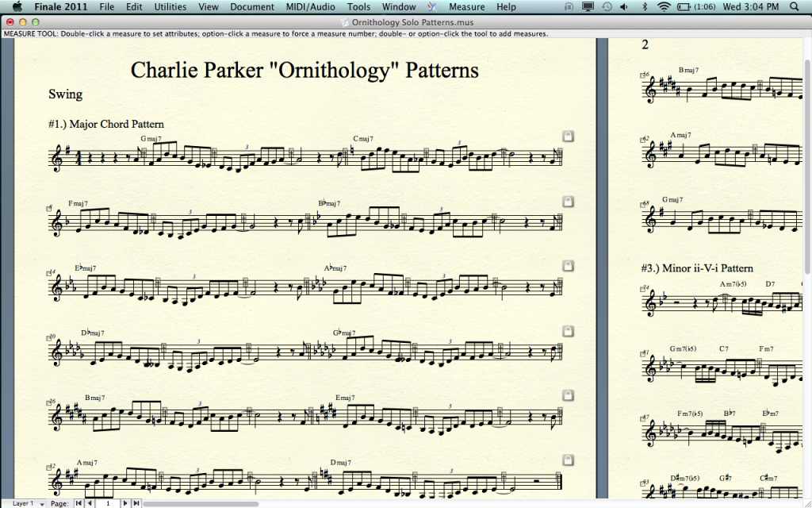Click measure number handle left of D♭maj7 system
The image size is (812, 508).
tap(50, 338)
